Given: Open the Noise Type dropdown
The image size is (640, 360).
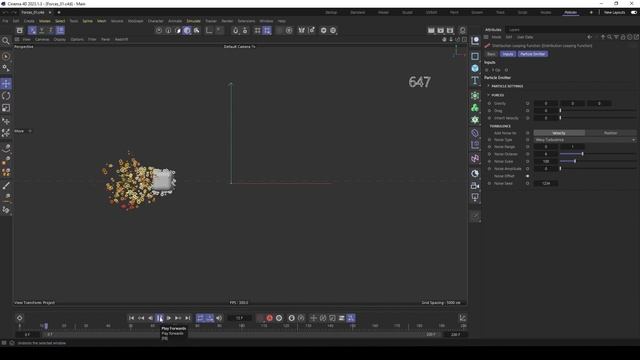Looking at the screenshot, I should [585, 140].
